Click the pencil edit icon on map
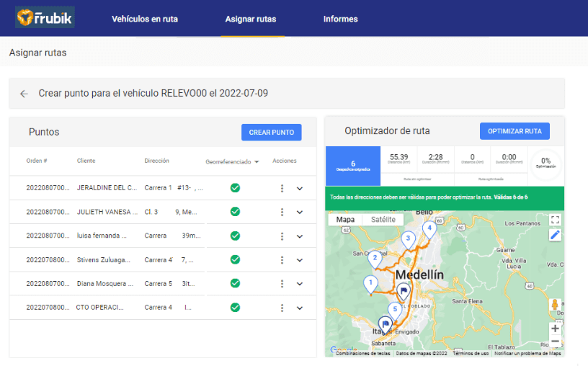588x366 pixels. pos(554,235)
